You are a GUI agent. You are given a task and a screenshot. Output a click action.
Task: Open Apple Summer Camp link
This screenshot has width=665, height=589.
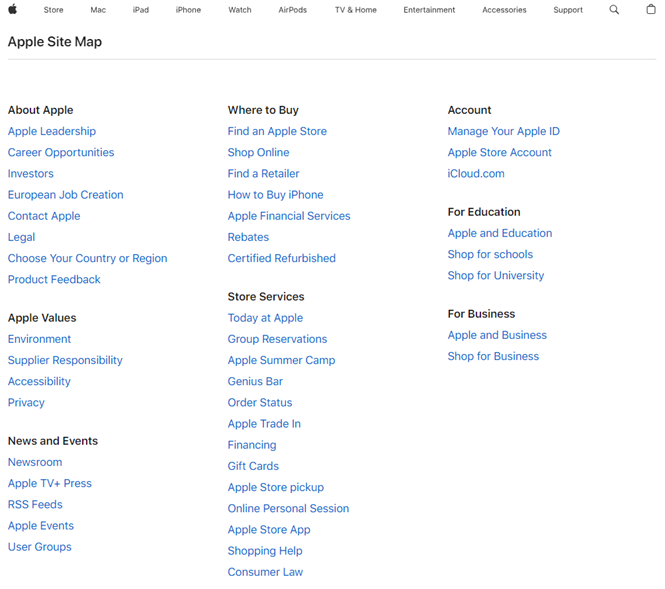[x=281, y=360]
